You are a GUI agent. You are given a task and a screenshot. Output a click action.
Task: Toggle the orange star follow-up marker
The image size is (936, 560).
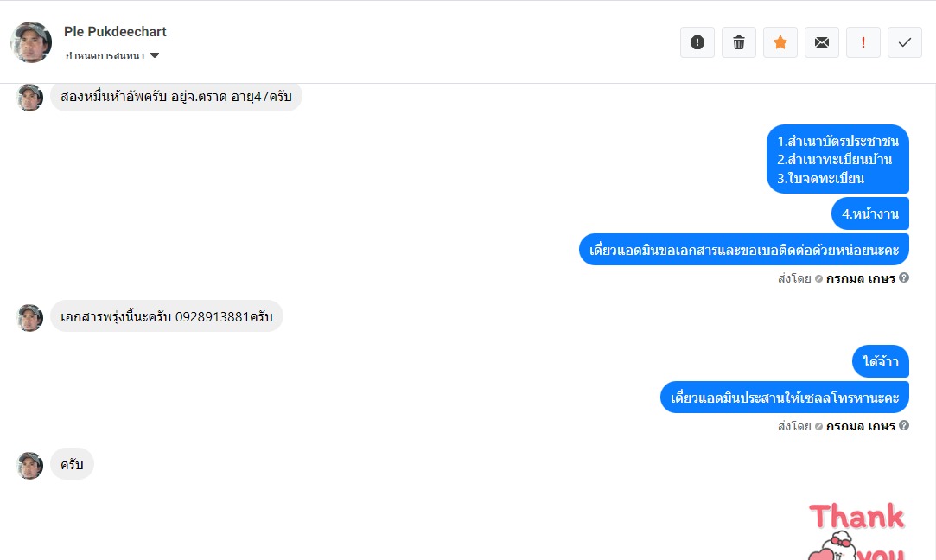click(780, 42)
